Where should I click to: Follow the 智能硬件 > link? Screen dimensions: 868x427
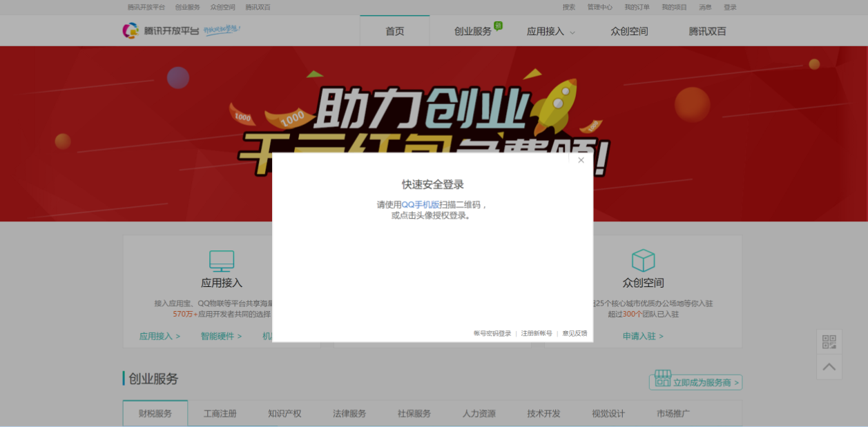221,336
